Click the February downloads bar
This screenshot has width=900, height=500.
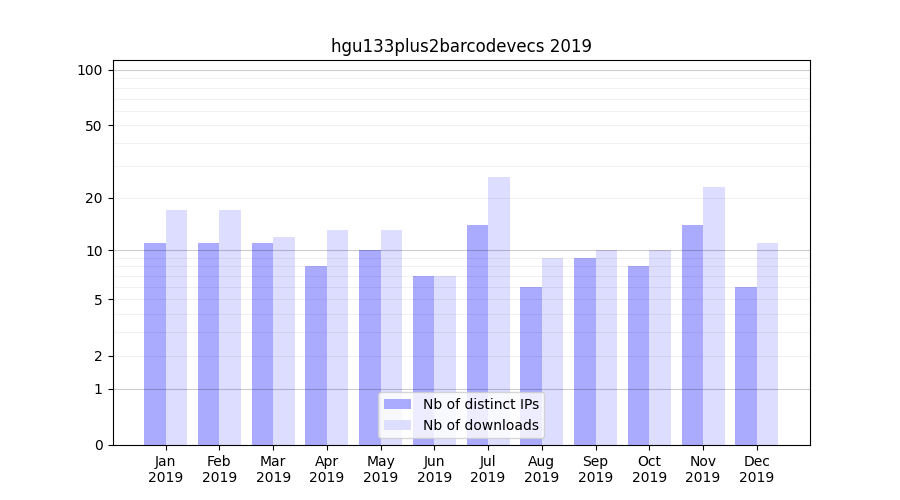(230, 327)
